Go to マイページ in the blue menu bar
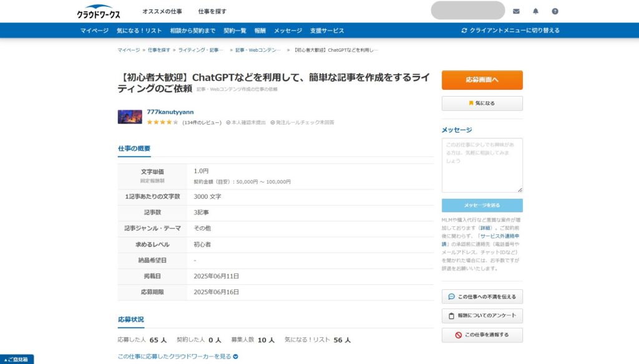 [94, 31]
